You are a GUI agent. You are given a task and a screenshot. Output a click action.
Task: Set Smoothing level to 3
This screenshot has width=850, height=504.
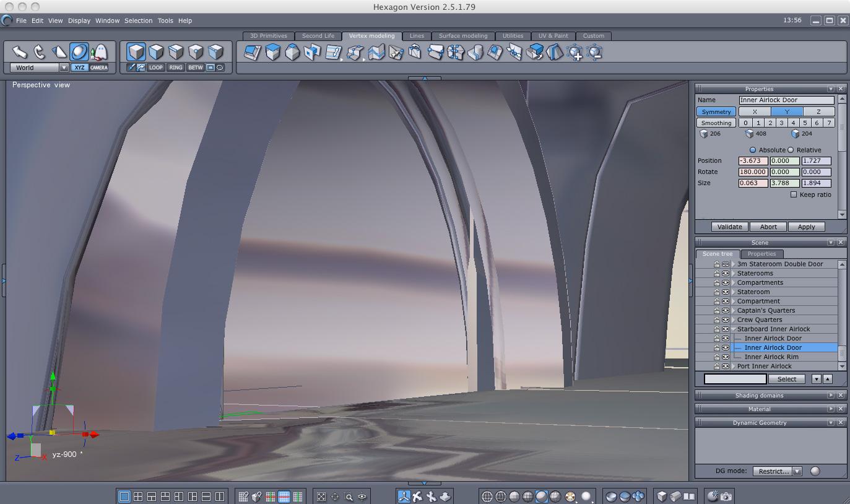tap(781, 123)
